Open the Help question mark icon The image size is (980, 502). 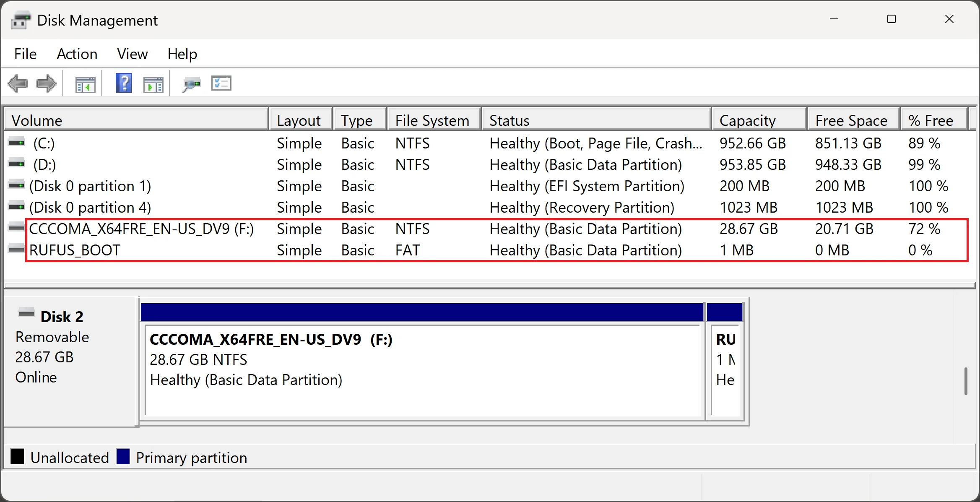(124, 83)
